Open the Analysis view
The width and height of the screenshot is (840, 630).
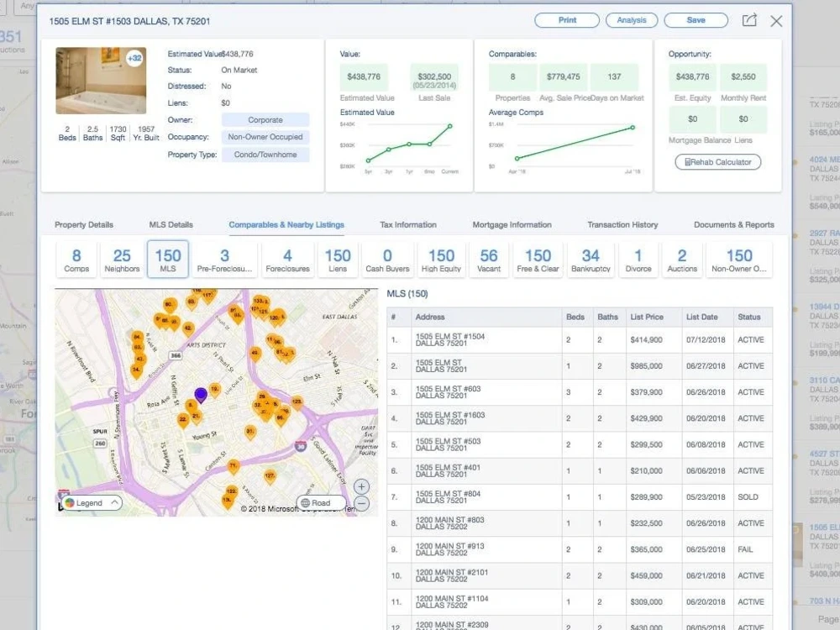[632, 20]
